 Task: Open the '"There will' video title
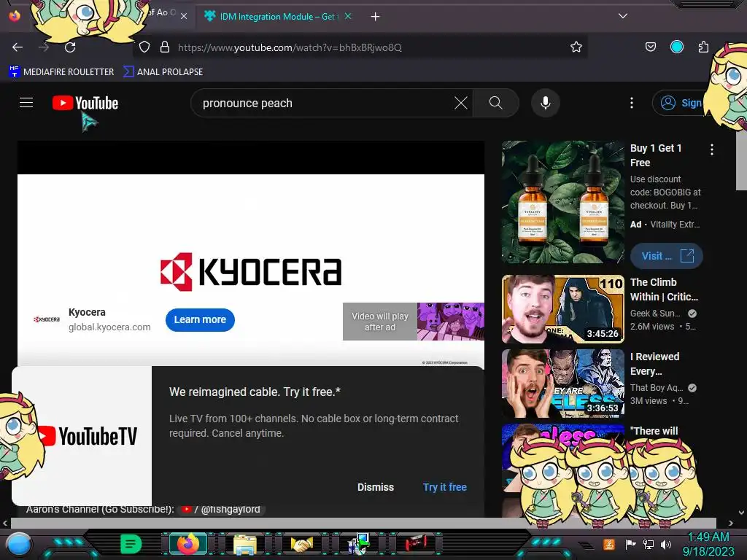point(654,431)
